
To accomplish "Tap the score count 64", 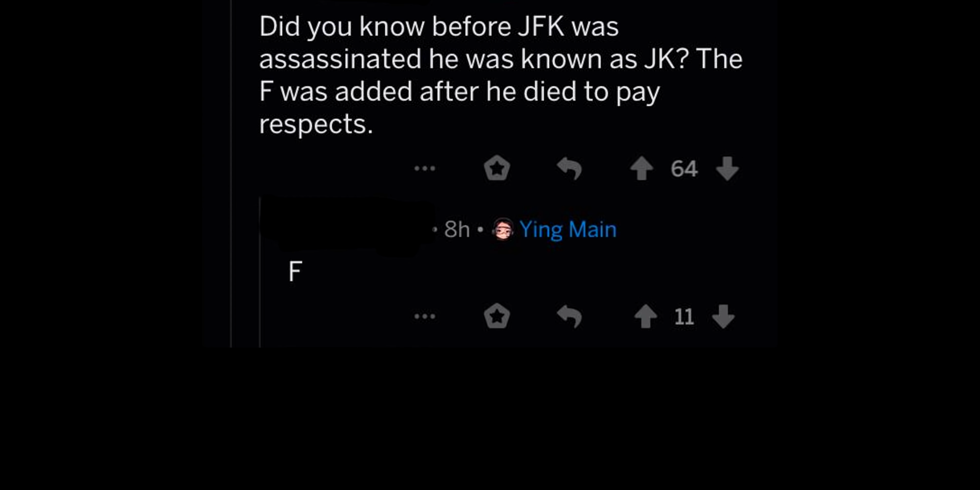I will (684, 168).
